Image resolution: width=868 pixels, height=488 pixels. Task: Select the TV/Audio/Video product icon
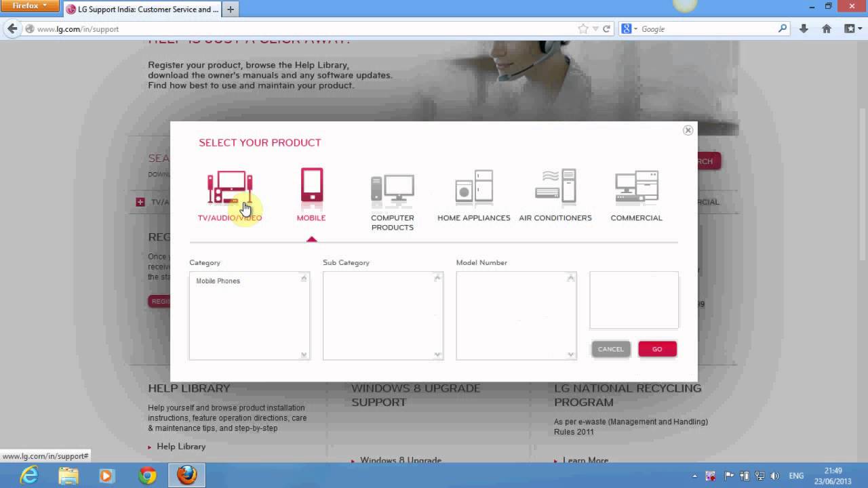tap(230, 187)
